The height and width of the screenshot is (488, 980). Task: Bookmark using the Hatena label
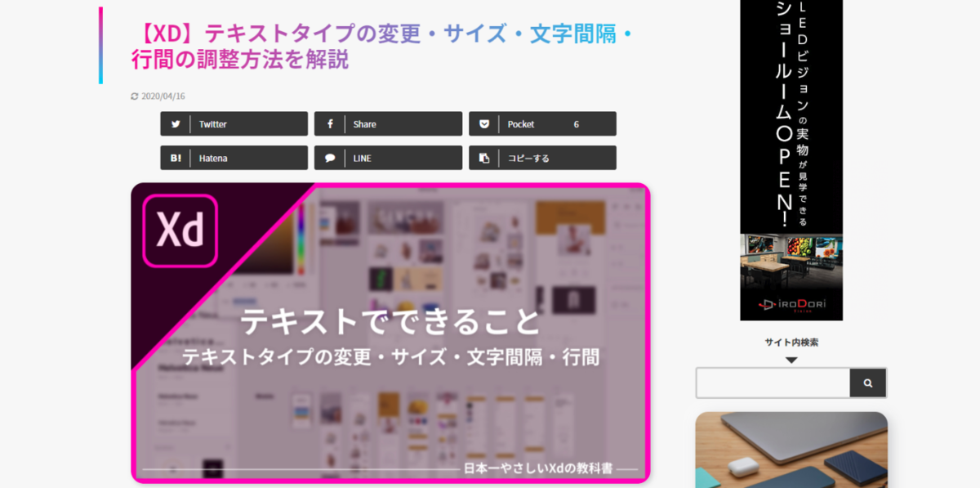click(x=212, y=158)
